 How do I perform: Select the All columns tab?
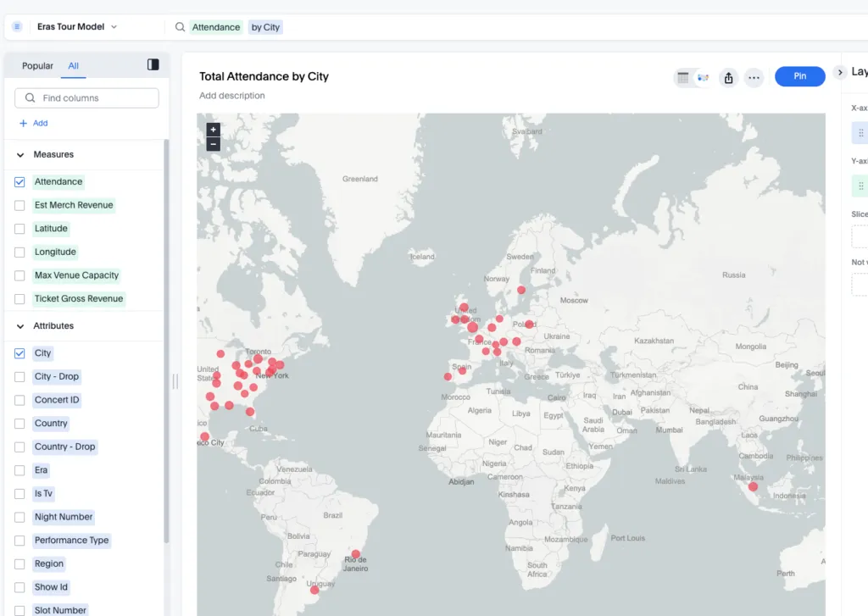74,66
